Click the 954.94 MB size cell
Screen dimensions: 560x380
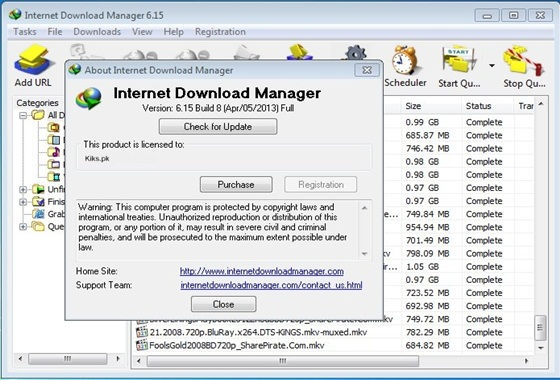427,227
